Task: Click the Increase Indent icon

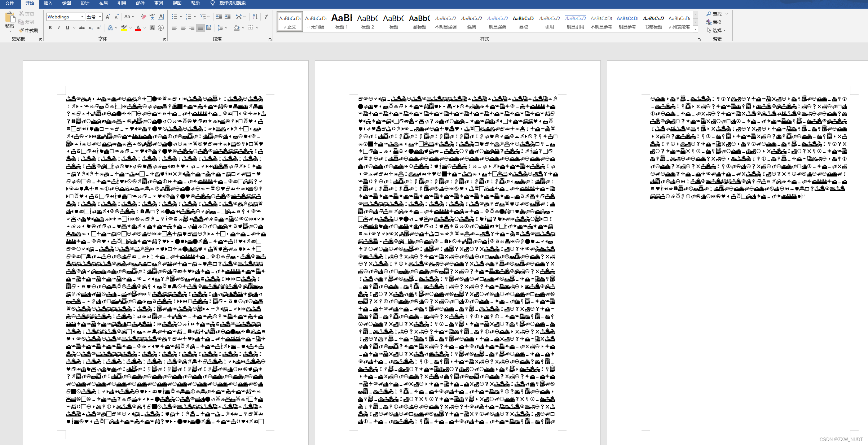Action: (228, 17)
